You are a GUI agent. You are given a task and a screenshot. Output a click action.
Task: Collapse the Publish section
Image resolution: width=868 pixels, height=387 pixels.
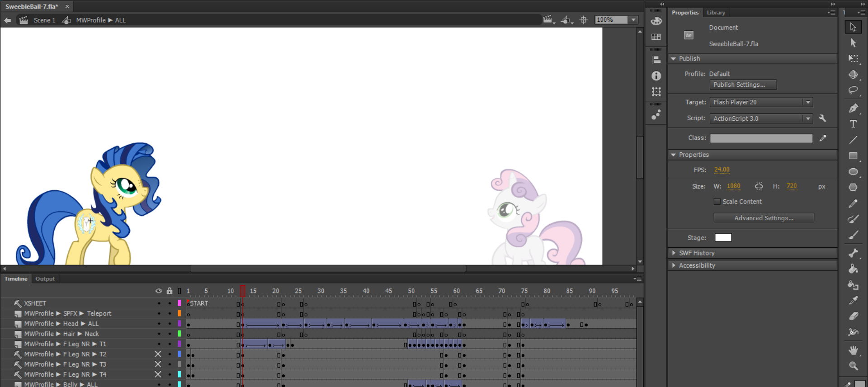point(673,59)
